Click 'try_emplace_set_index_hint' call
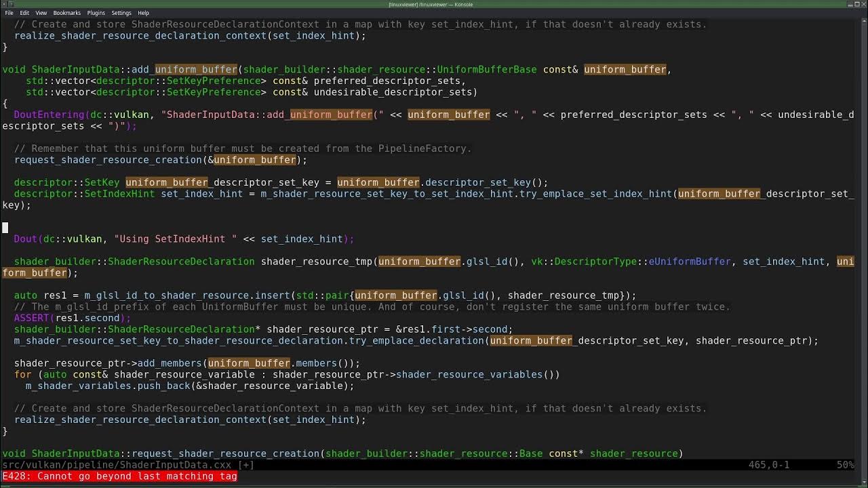 click(595, 194)
